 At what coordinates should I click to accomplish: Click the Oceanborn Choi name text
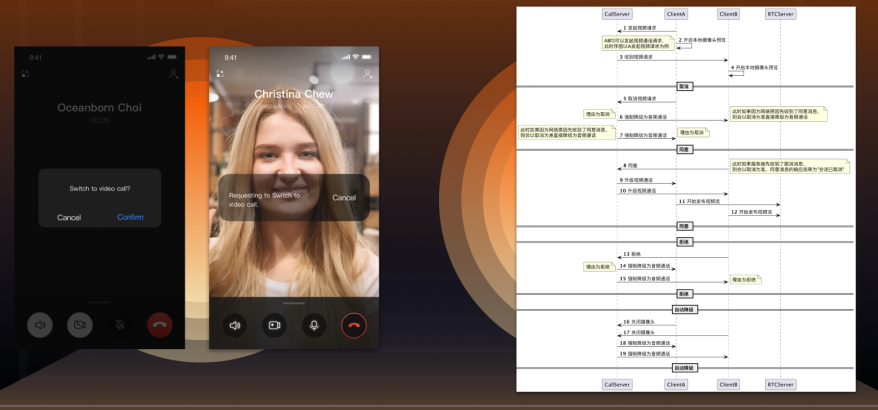point(100,108)
